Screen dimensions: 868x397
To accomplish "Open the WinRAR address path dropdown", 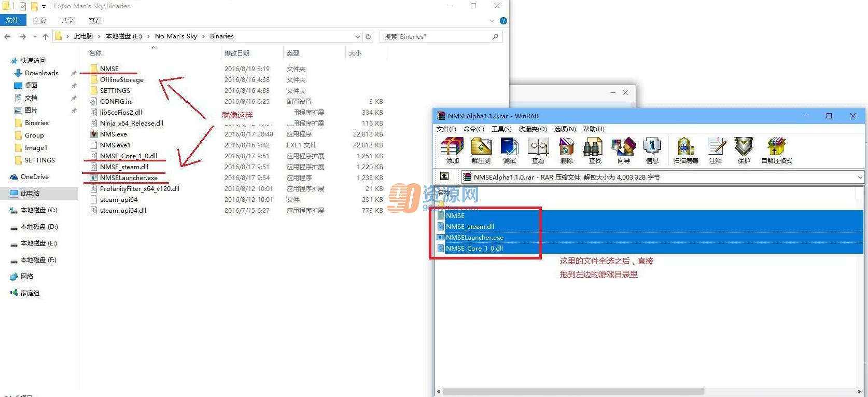I will [859, 177].
